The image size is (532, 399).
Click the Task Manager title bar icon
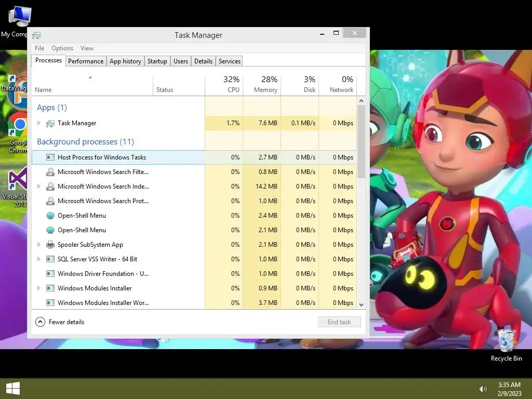click(x=36, y=35)
